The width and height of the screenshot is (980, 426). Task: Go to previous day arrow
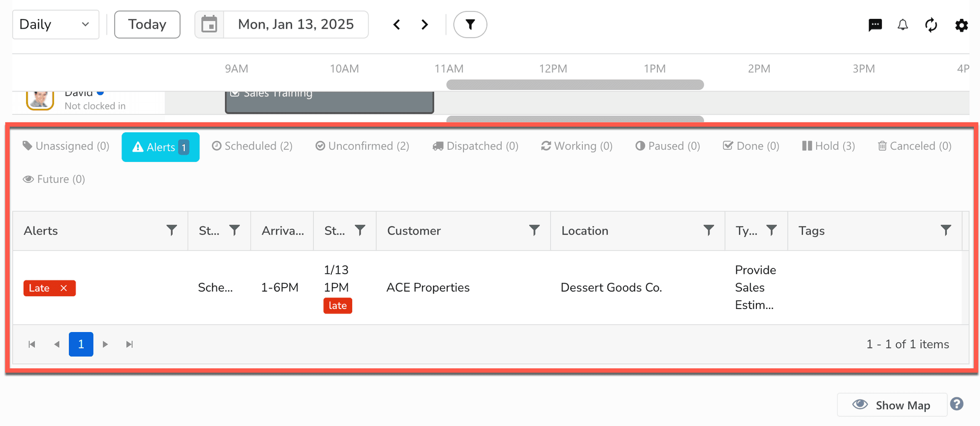pos(397,25)
